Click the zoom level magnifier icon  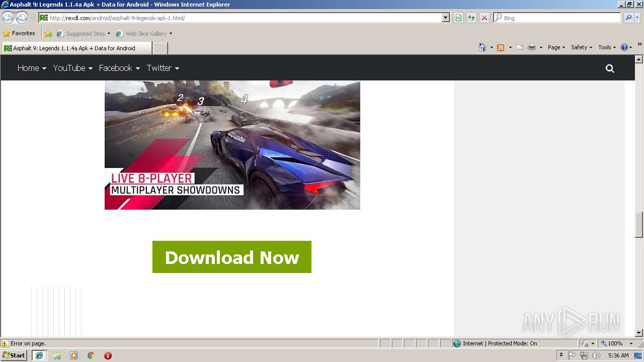point(604,344)
